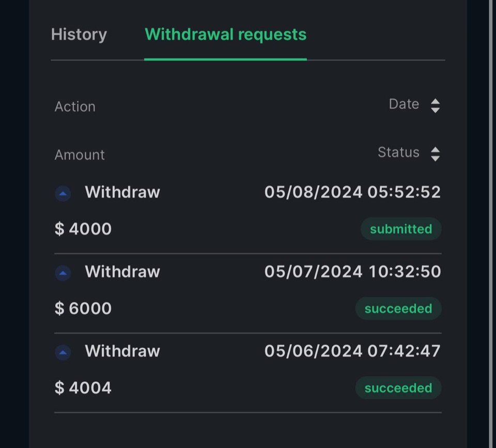
Task: Sort requests using the Date sort arrows
Action: 435,106
